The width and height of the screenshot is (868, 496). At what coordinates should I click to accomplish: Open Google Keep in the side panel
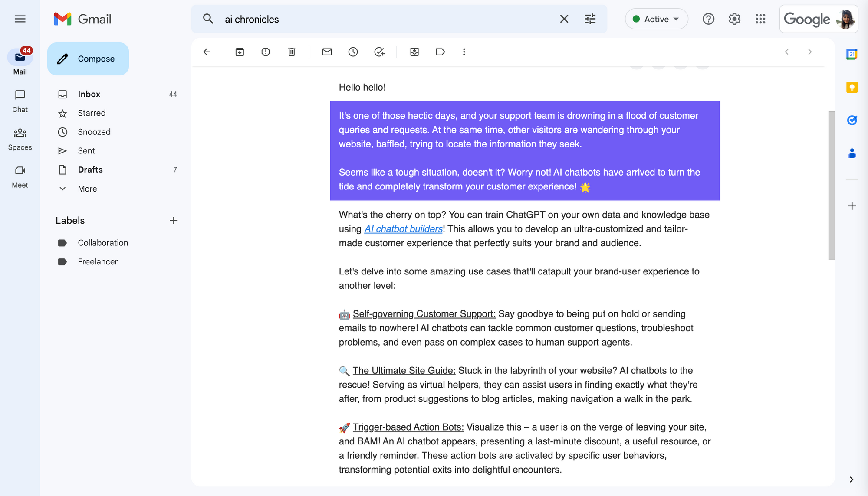852,87
